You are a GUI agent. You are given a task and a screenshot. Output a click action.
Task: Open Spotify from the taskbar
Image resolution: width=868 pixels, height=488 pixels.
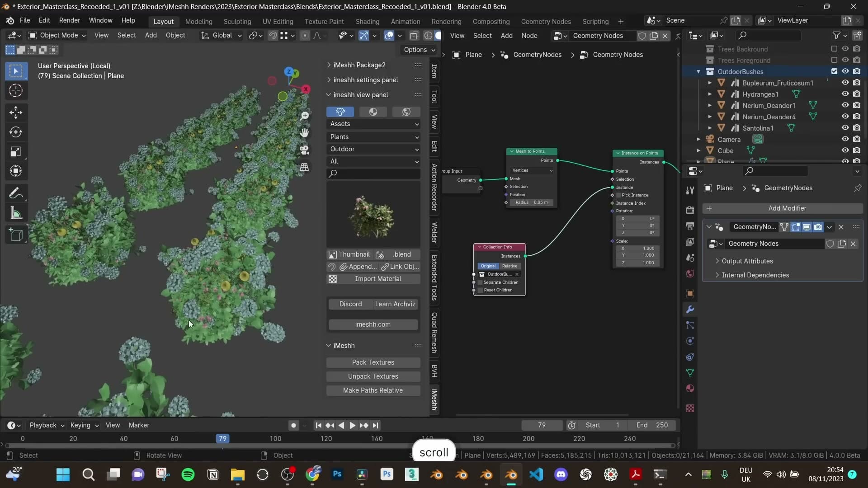[x=188, y=474]
